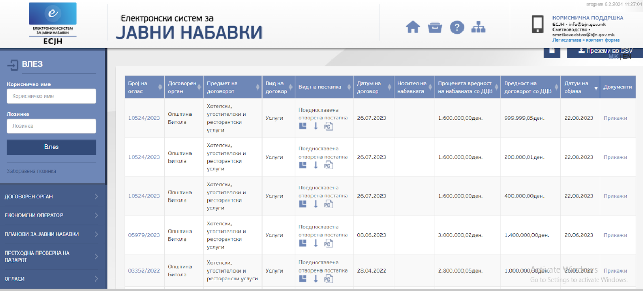Click Прикажи in the first table row
The width and height of the screenshot is (644, 291).
pyautogui.click(x=615, y=118)
